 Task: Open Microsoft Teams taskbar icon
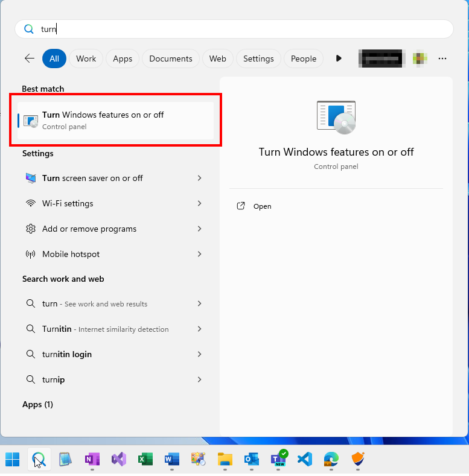click(x=278, y=460)
